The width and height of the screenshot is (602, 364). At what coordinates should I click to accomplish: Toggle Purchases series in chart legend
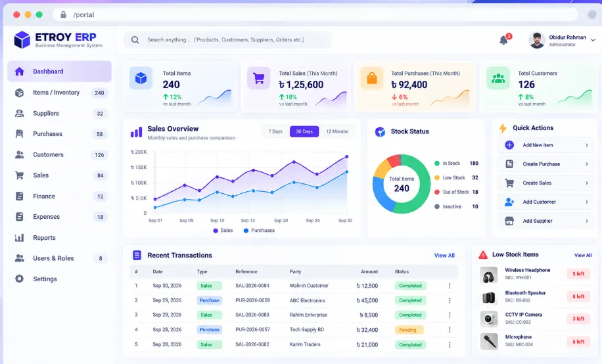pyautogui.click(x=259, y=231)
